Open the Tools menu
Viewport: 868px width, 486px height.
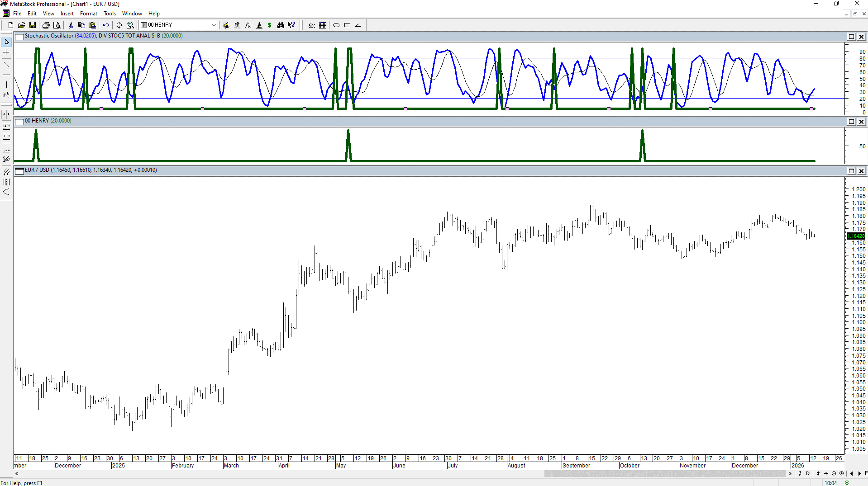click(110, 14)
